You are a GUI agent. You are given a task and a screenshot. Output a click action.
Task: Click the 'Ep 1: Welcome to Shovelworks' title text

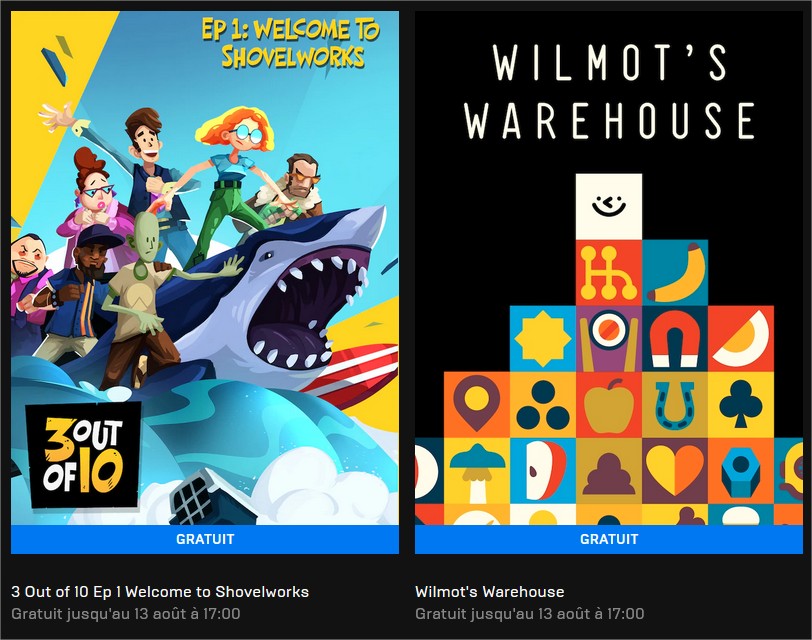[x=291, y=43]
